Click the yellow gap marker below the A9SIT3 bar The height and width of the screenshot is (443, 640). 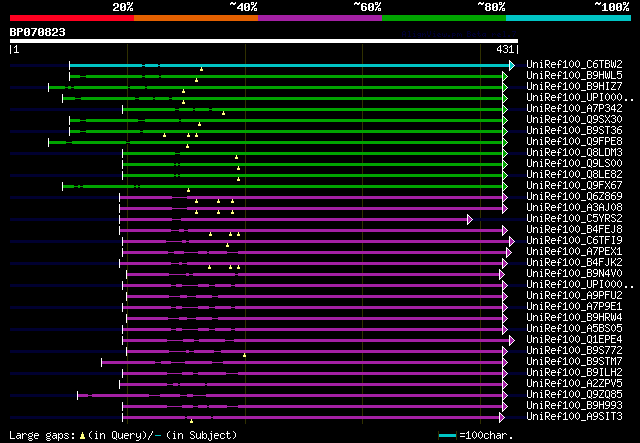click(191, 421)
